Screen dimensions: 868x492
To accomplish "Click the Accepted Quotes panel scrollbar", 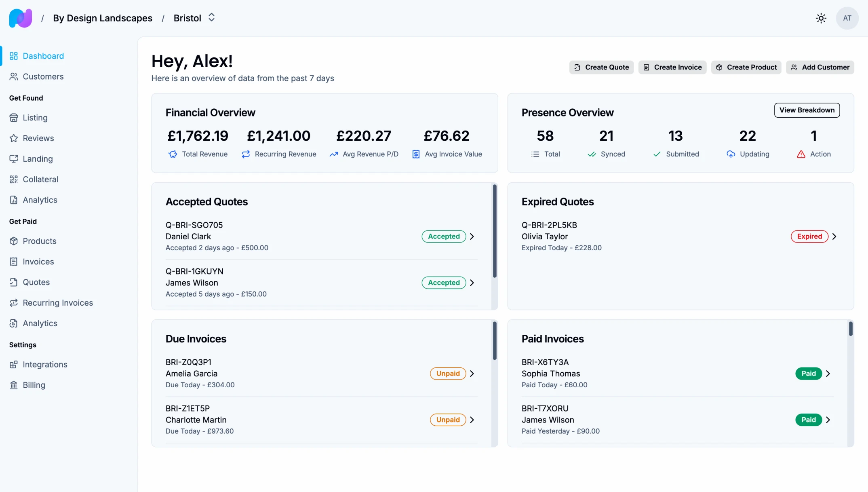I will click(x=494, y=231).
